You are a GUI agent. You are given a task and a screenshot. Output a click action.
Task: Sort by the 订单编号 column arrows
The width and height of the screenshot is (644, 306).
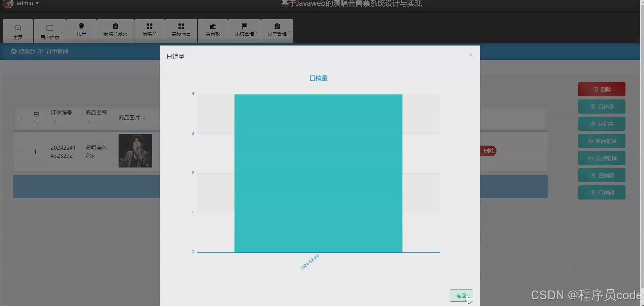tap(55, 122)
